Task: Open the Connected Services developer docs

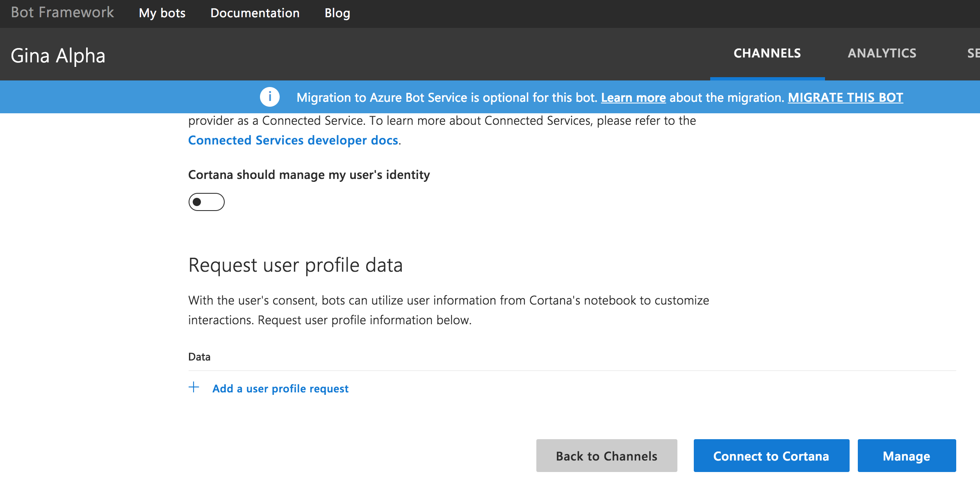Action: [x=293, y=140]
